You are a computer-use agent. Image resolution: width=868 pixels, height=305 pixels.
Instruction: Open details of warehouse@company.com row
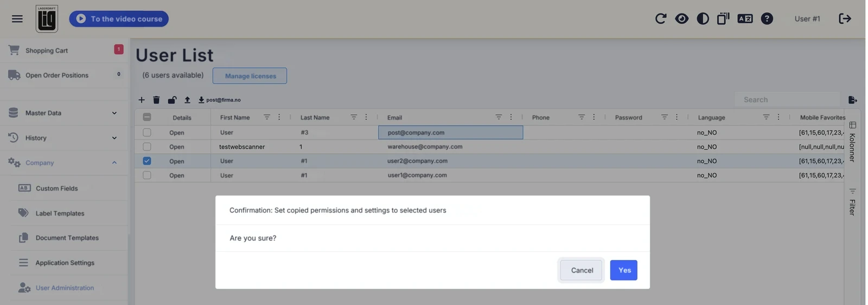pyautogui.click(x=177, y=147)
